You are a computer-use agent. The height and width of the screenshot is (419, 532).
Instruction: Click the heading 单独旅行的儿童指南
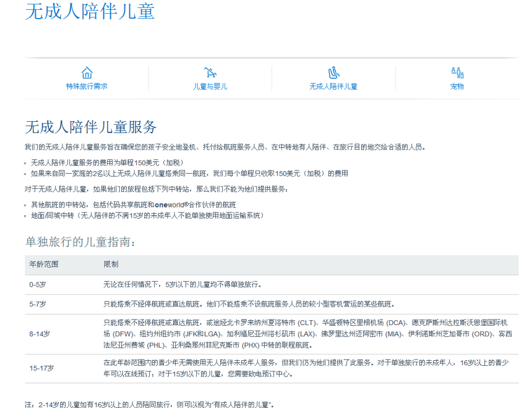tap(80, 242)
